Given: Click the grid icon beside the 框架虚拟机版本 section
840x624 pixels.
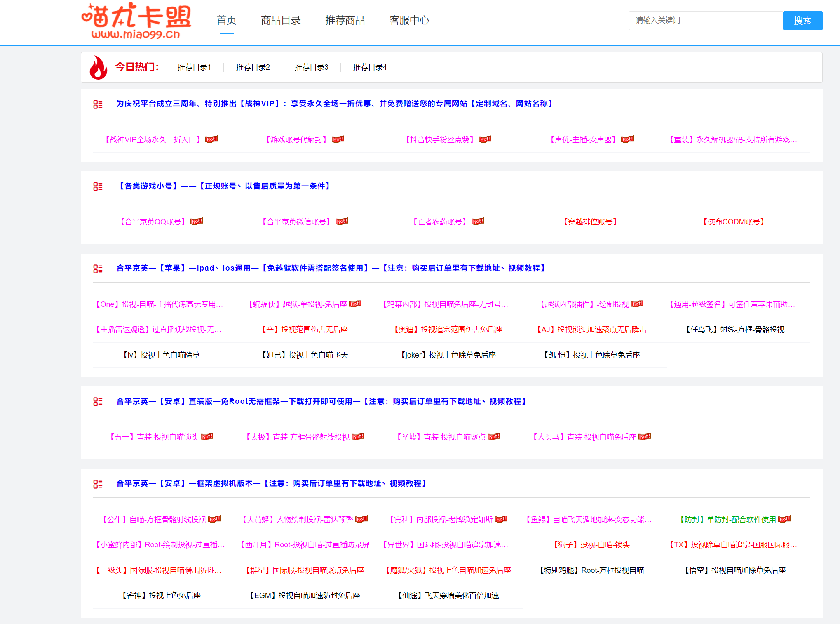Looking at the screenshot, I should [98, 483].
